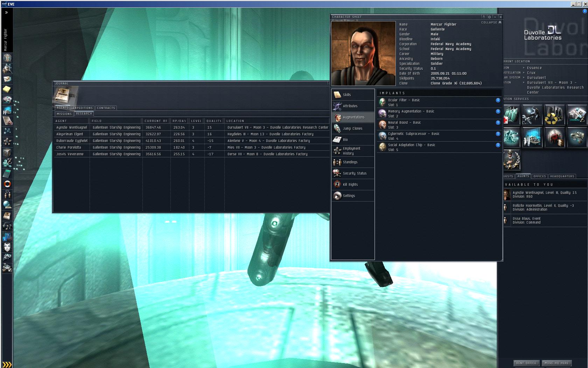This screenshot has width=588, height=368.
Task: Sort research agents by RP/Day column
Action: pyautogui.click(x=180, y=121)
